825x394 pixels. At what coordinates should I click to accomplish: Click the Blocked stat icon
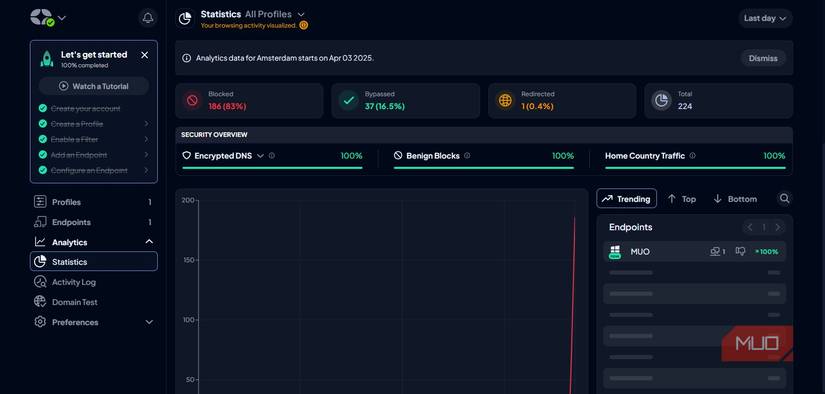point(192,100)
